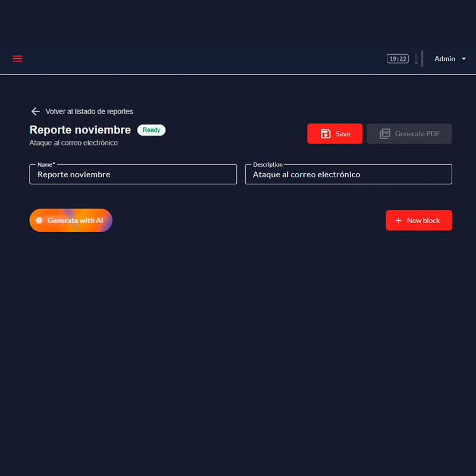Select the Admin menu in the top bar
Viewport: 476px width, 476px height.
444,58
